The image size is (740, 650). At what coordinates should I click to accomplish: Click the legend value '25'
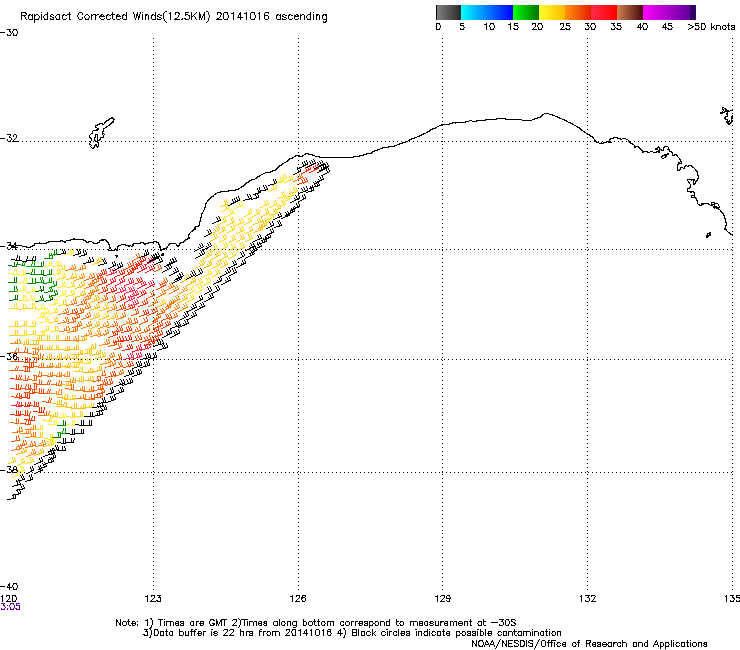click(565, 27)
